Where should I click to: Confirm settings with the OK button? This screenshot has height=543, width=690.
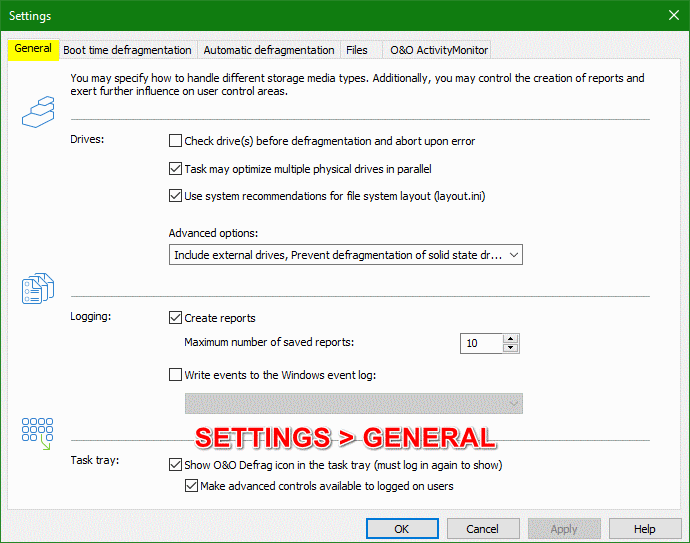click(x=402, y=528)
